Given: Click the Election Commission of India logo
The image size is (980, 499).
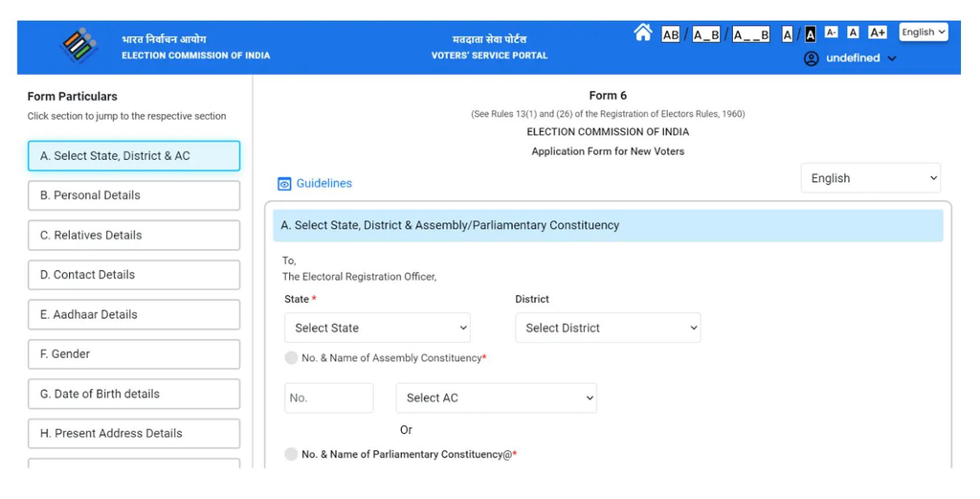Looking at the screenshot, I should click(x=79, y=46).
